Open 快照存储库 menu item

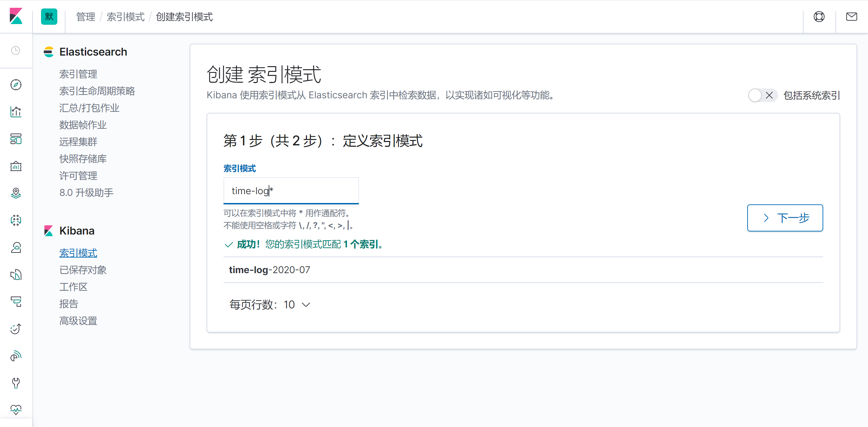(83, 159)
